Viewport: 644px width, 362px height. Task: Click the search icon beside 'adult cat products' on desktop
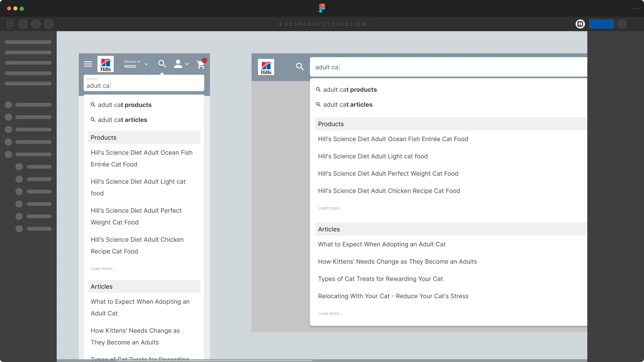point(318,89)
